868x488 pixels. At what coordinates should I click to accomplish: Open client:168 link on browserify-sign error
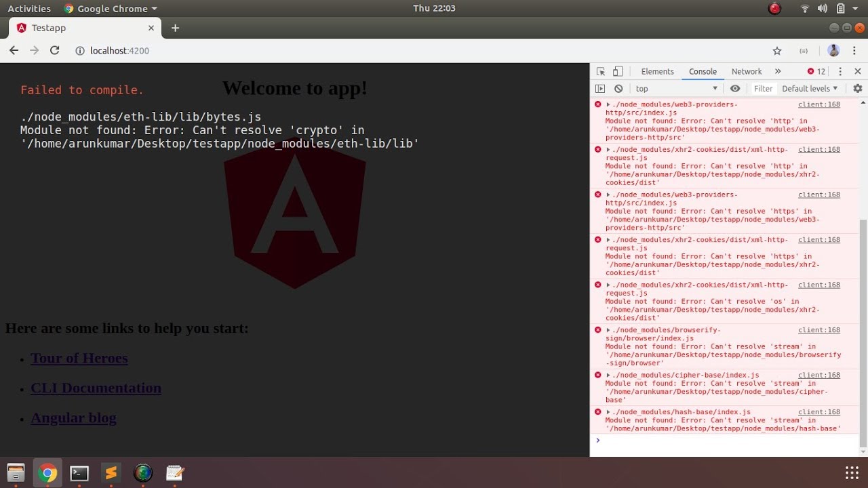818,330
